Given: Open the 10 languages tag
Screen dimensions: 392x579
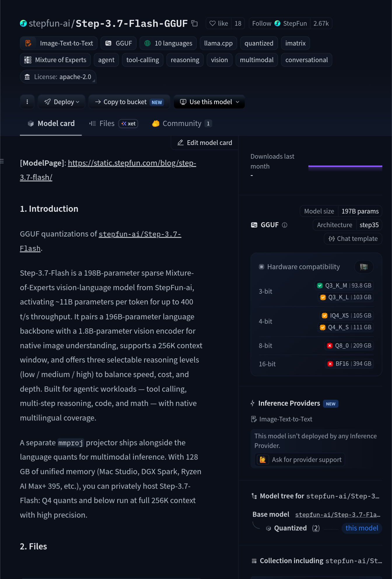Looking at the screenshot, I should point(168,43).
